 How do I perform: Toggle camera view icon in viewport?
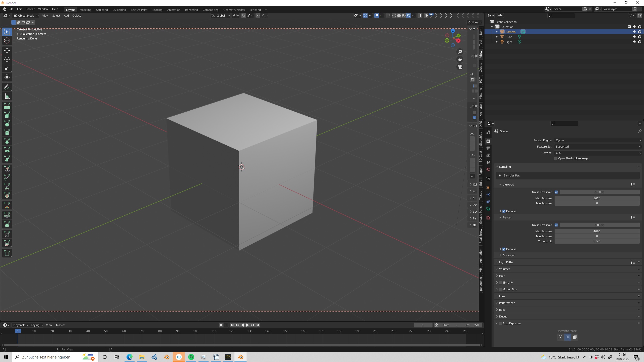tap(460, 67)
